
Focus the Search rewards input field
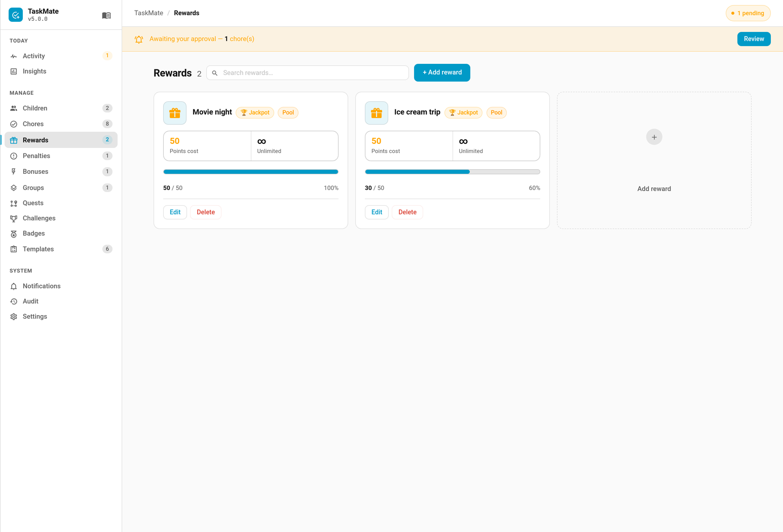tap(308, 73)
